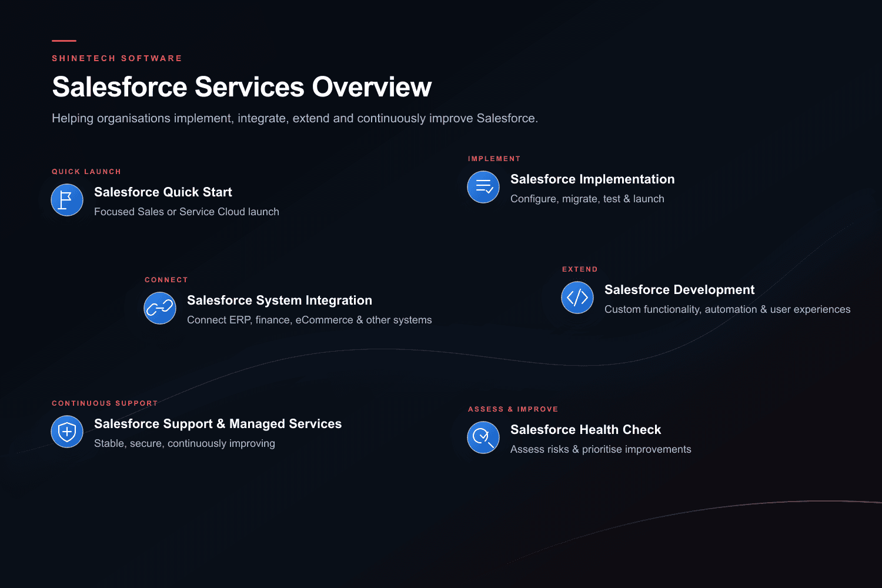Open the Salesforce Quick Start heading
This screenshot has height=588, width=882.
point(163,192)
